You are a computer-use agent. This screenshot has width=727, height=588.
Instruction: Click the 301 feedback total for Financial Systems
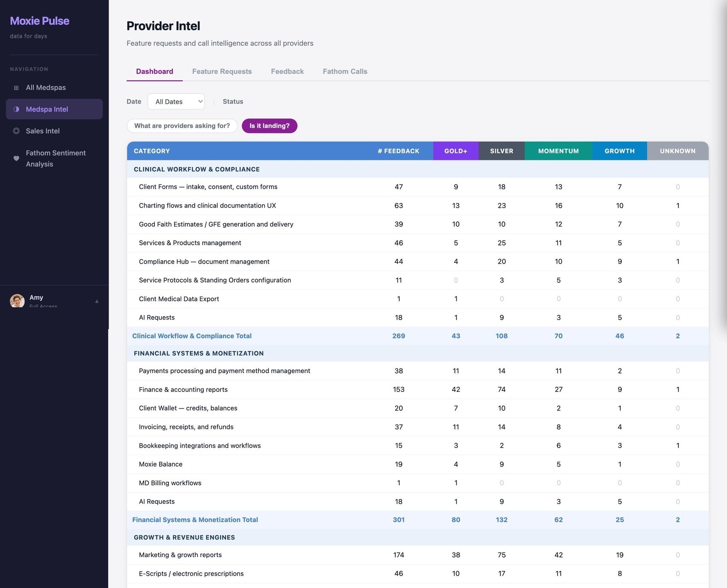tap(399, 520)
